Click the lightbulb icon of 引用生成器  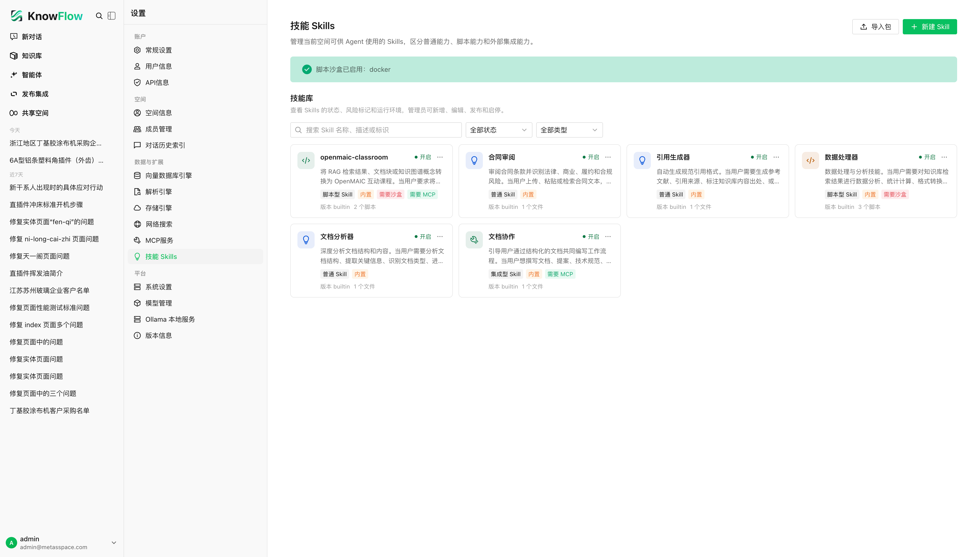(642, 160)
